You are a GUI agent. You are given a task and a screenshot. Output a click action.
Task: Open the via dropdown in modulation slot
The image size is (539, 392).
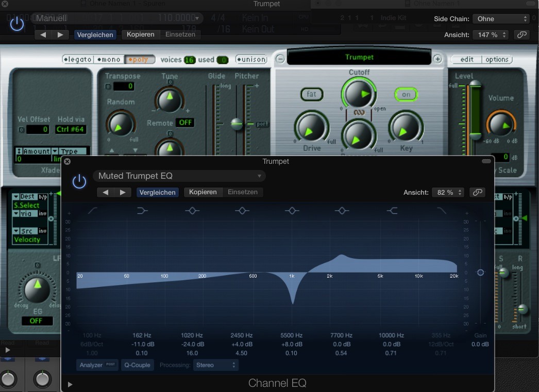coord(25,214)
